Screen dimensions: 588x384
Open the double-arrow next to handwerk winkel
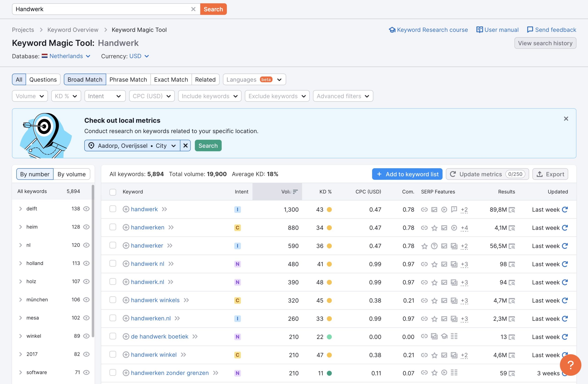[x=183, y=355]
